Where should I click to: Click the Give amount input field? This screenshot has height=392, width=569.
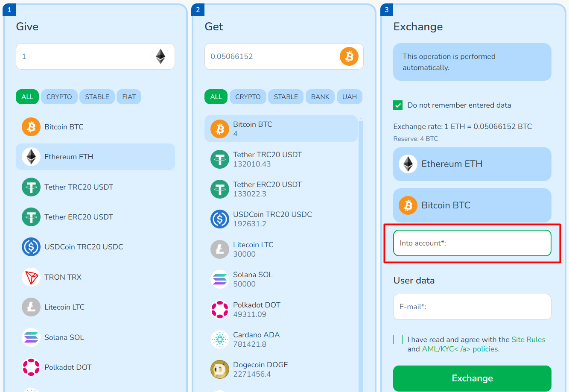(95, 56)
